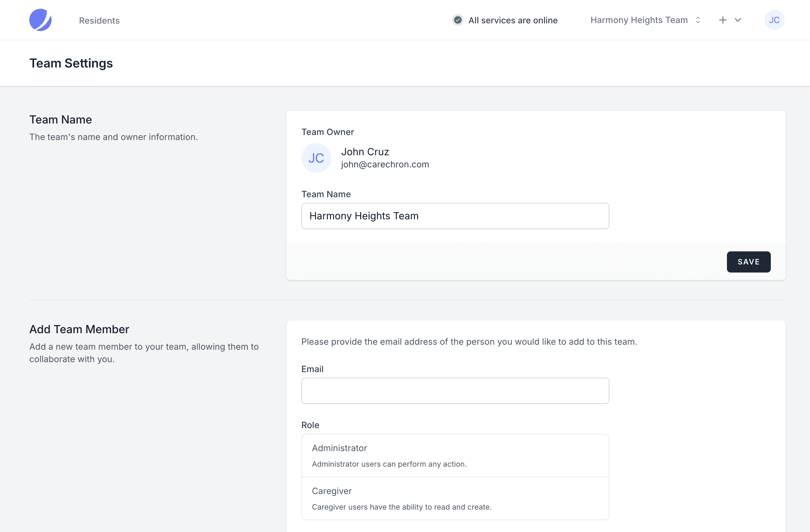Click the Role label
The image size is (810, 532).
310,425
